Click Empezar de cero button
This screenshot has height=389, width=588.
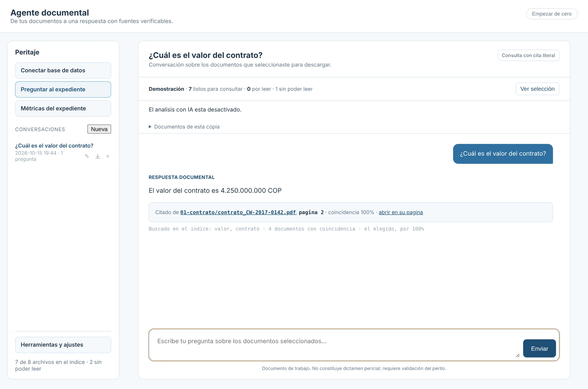point(552,14)
